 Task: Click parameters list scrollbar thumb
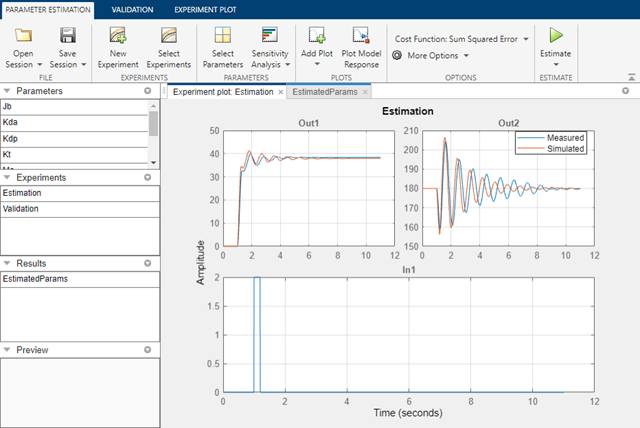153,124
